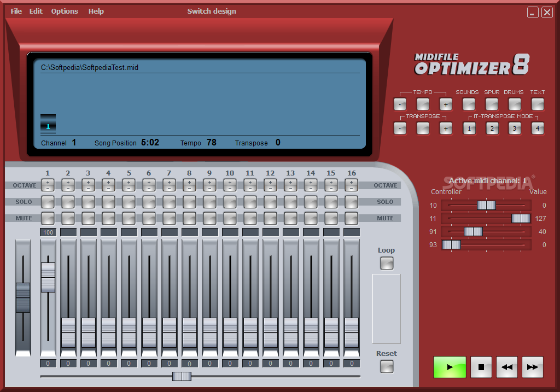Click the file path C:\Softpedia\SoftpediaTest.mid
This screenshot has width=560, height=392.
pos(90,67)
